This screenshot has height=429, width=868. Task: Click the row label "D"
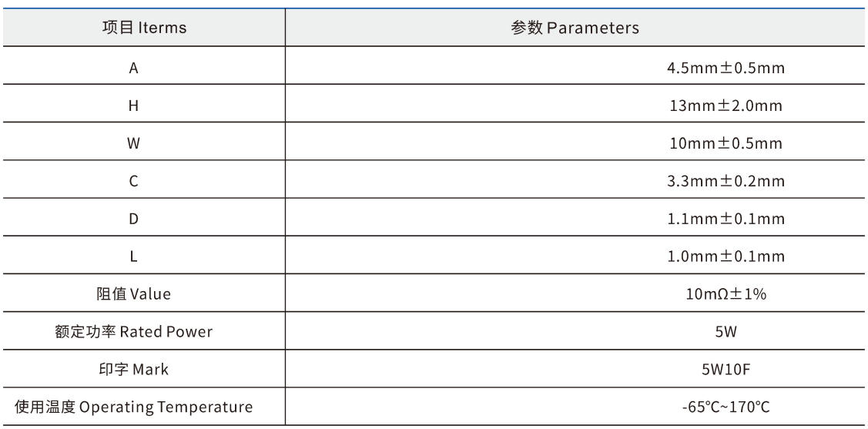133,219
